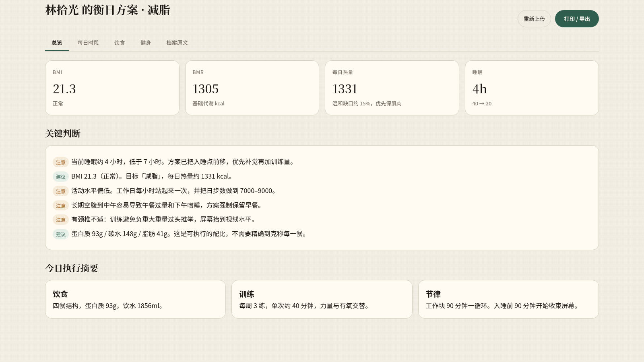
Task: Select the BMI 21.3 card
Action: 112,88
